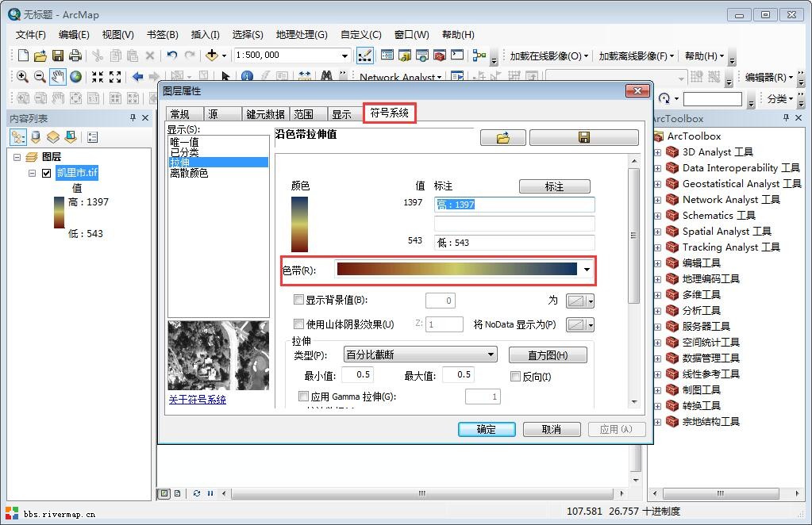This screenshot has width=812, height=525.
Task: Open the 文件(F) menu
Action: 30,35
